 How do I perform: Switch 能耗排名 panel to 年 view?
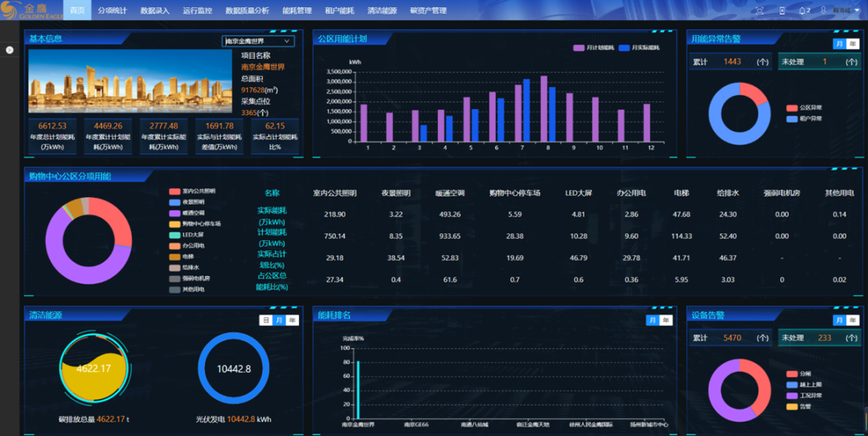coord(665,320)
